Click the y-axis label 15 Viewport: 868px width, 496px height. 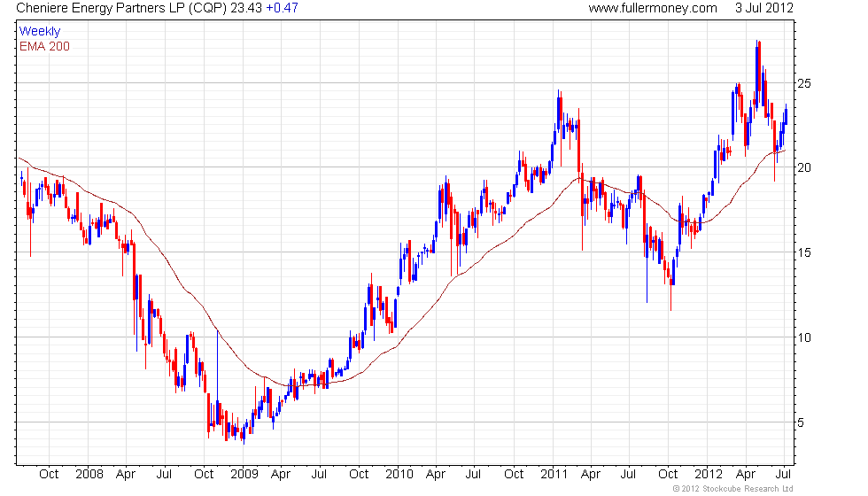(x=804, y=252)
